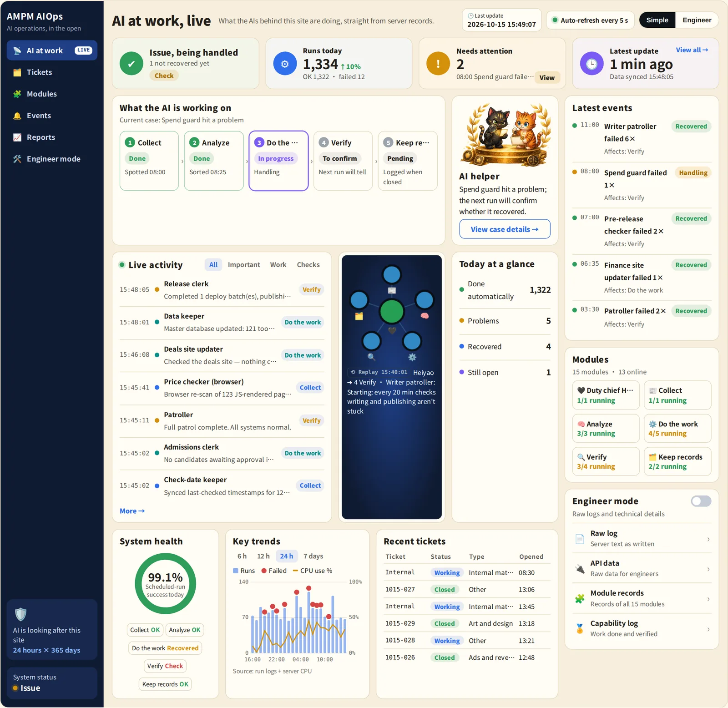The image size is (728, 708).
Task: Expand the Module records row chevron
Action: pyautogui.click(x=708, y=599)
